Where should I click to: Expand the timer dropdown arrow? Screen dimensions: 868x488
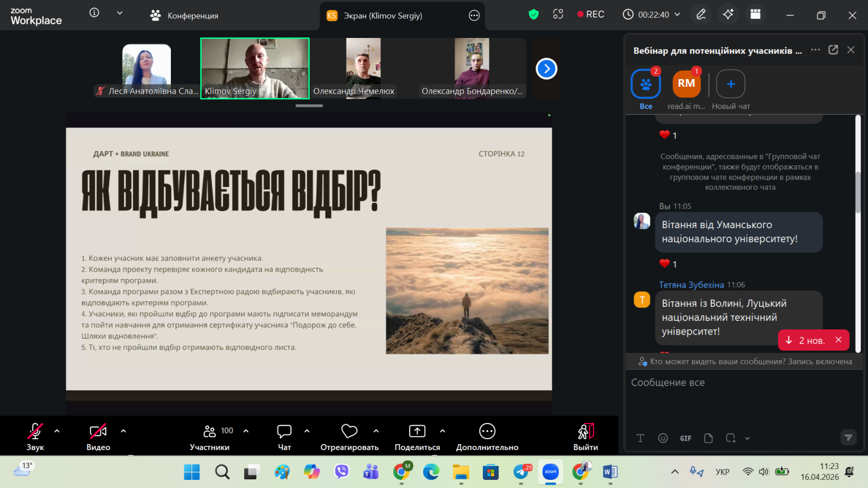pos(677,15)
